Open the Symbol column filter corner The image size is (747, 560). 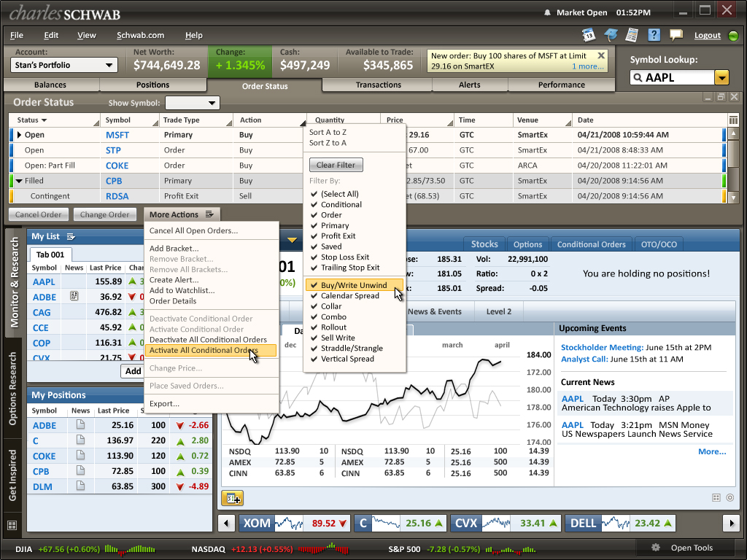pyautogui.click(x=155, y=122)
